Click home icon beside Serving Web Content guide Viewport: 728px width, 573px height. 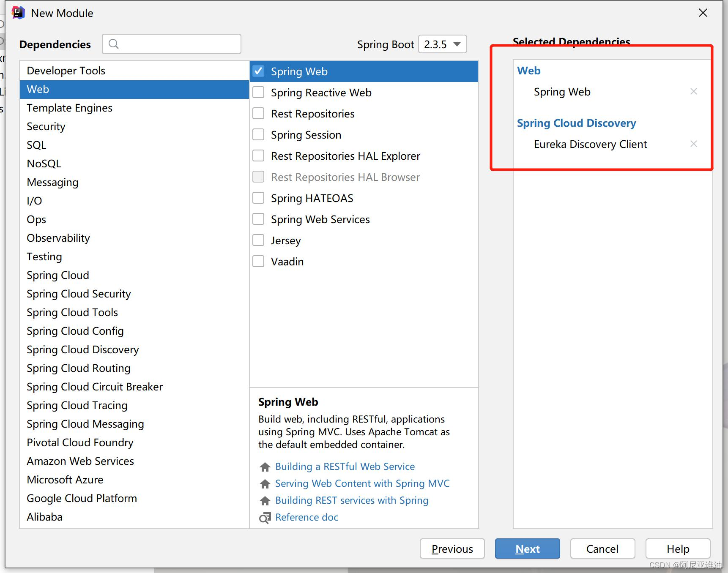[x=265, y=483]
